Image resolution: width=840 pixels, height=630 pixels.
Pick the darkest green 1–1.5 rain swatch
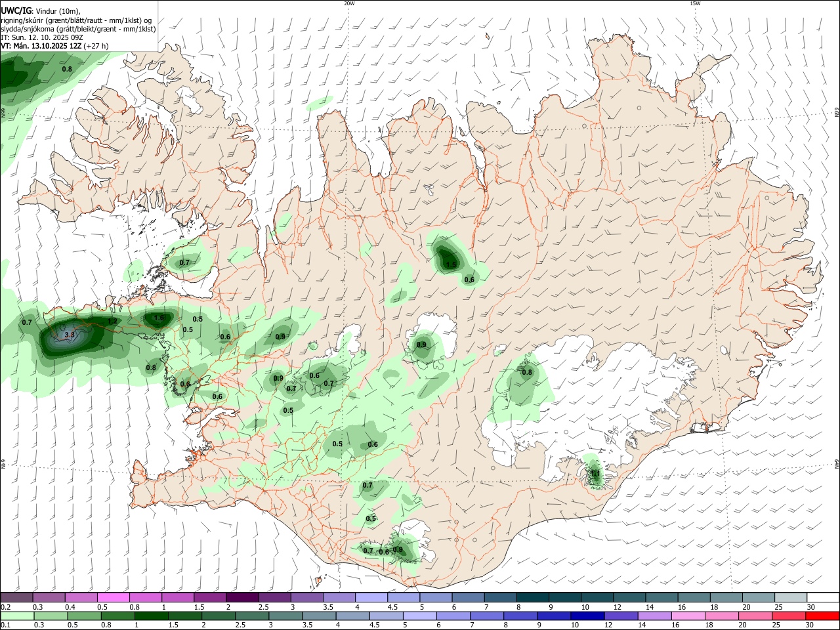151,616
